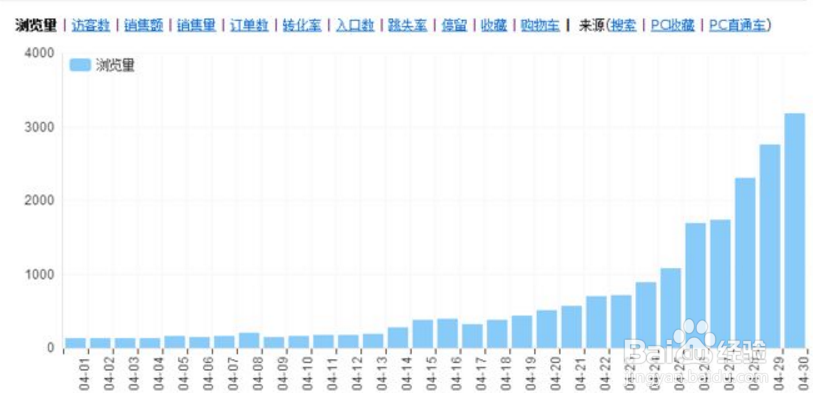The width and height of the screenshot is (813, 406).
Task: Open the 搜索 source link
Action: pos(624,25)
